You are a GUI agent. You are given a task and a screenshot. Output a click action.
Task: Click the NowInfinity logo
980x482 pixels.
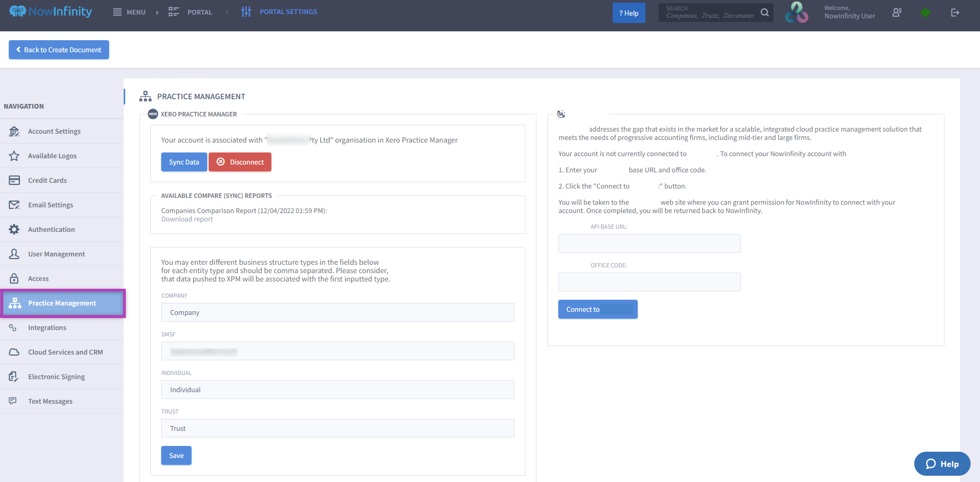pyautogui.click(x=51, y=11)
